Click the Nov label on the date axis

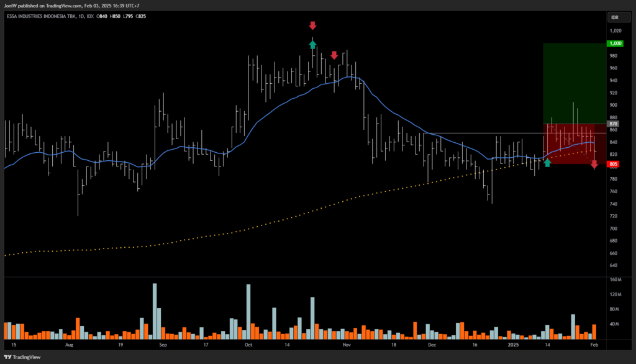click(x=347, y=344)
